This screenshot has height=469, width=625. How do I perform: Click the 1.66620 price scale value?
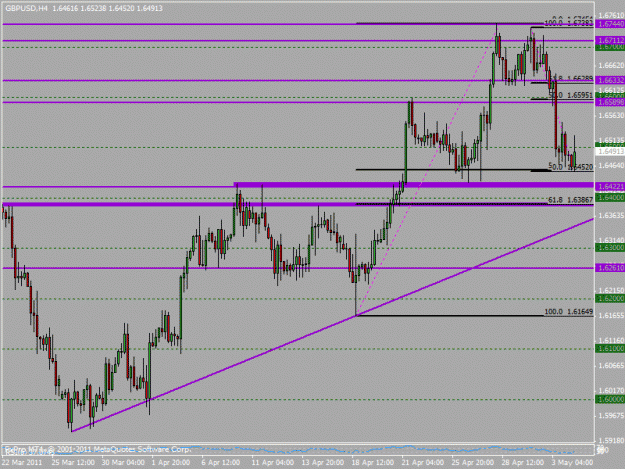(x=611, y=65)
